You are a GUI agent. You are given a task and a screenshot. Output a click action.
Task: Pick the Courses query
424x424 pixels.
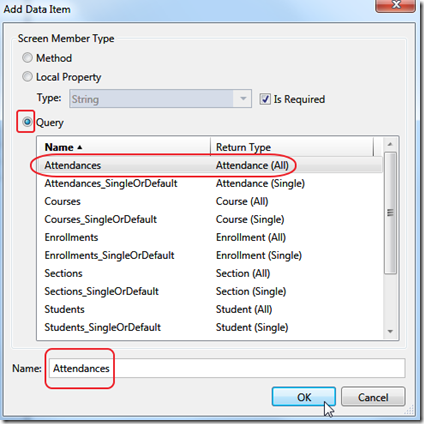click(210, 201)
